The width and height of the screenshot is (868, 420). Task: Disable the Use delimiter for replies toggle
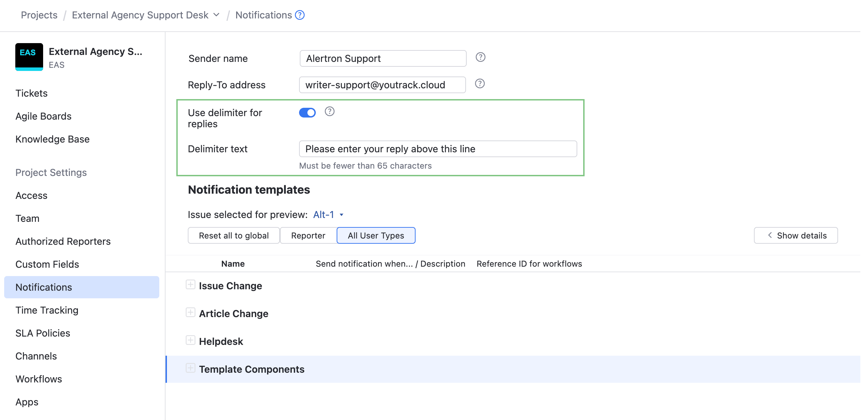[x=307, y=113]
